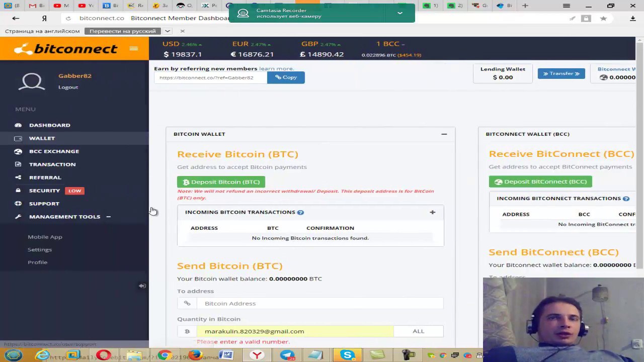Close the translation bar
This screenshot has width=644, height=362.
coord(182,31)
